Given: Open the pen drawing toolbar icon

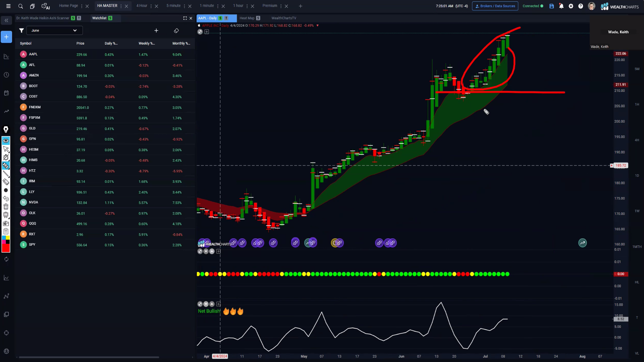Looking at the screenshot, I should [x=6, y=130].
